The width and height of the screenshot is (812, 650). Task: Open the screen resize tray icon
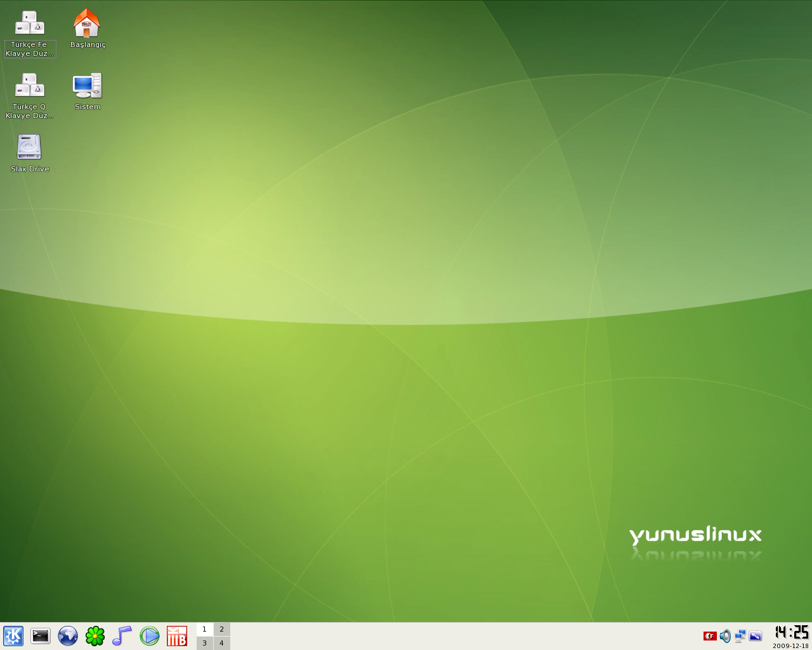pyautogui.click(x=755, y=635)
